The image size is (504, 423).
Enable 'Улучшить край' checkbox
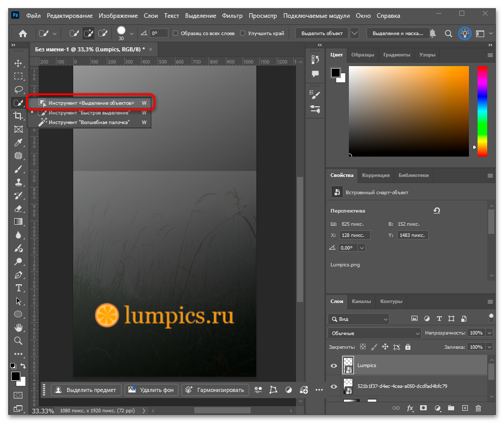(243, 33)
